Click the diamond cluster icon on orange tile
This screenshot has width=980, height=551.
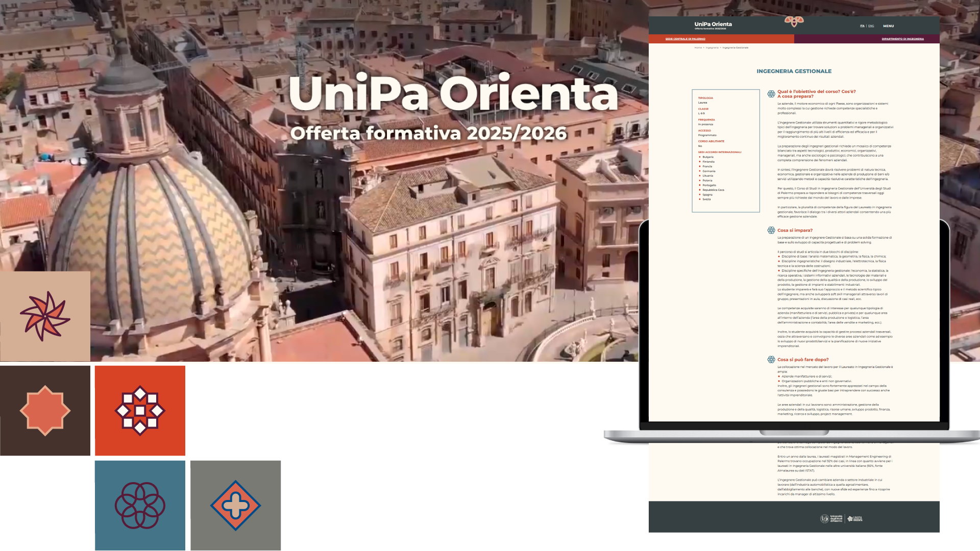(x=140, y=410)
